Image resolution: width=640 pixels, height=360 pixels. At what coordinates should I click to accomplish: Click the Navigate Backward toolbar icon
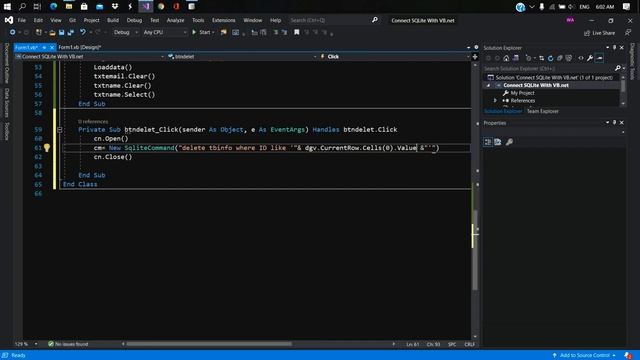coord(12,32)
